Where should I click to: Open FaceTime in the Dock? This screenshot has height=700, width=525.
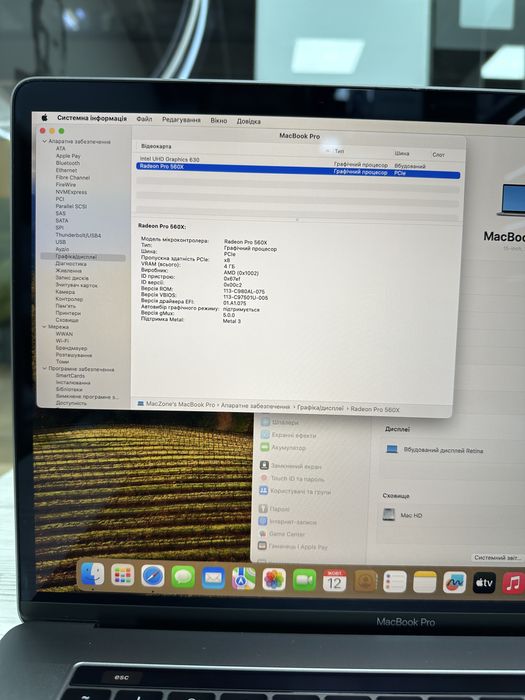[x=304, y=580]
